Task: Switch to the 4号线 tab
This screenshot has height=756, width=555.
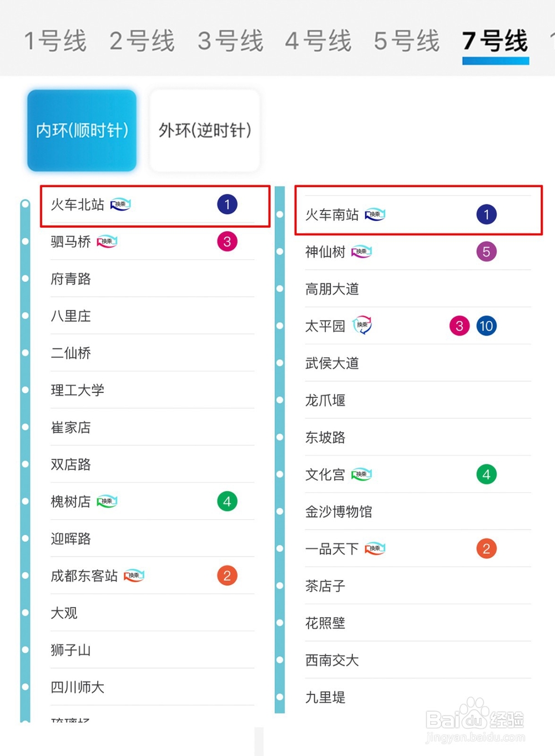Action: pos(319,41)
